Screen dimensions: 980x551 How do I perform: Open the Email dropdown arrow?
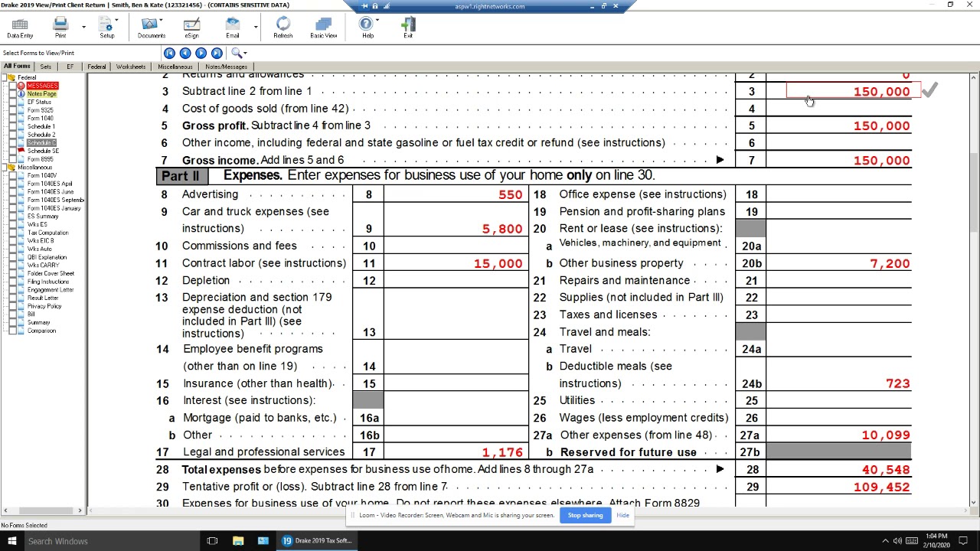point(255,27)
